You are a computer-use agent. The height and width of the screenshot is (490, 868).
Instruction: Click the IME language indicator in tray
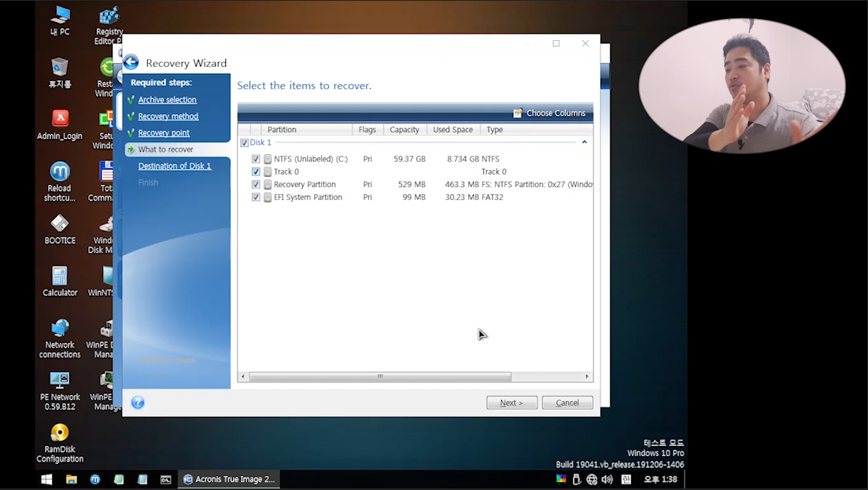click(x=626, y=480)
